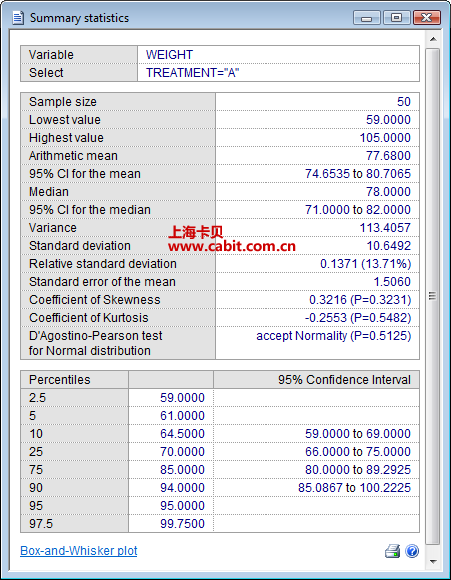This screenshot has height=580, width=451.
Task: Click the Sample size value 50
Action: coord(404,102)
